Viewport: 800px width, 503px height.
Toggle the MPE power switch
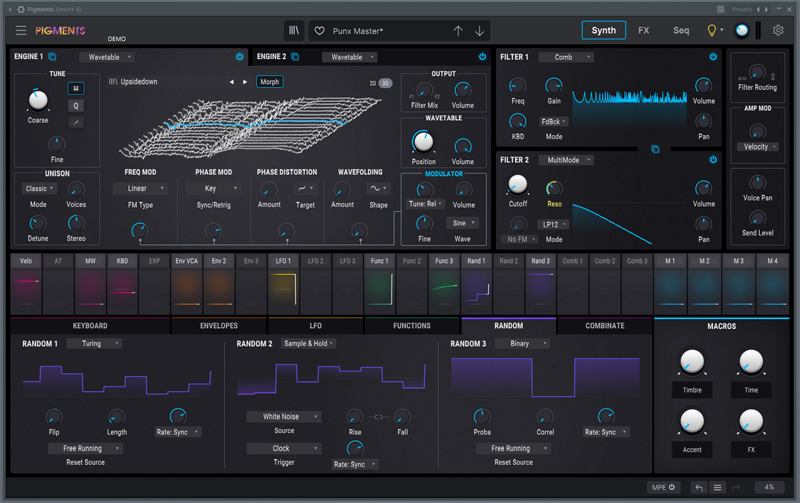[672, 487]
